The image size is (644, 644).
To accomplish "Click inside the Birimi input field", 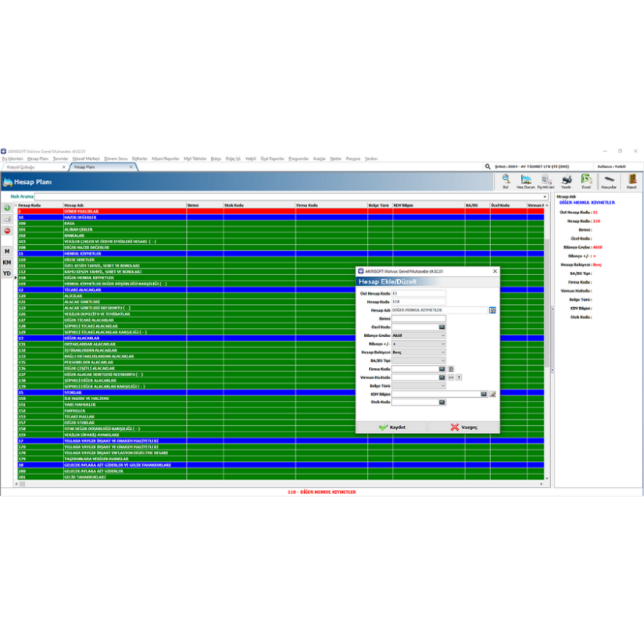I will click(x=418, y=318).
